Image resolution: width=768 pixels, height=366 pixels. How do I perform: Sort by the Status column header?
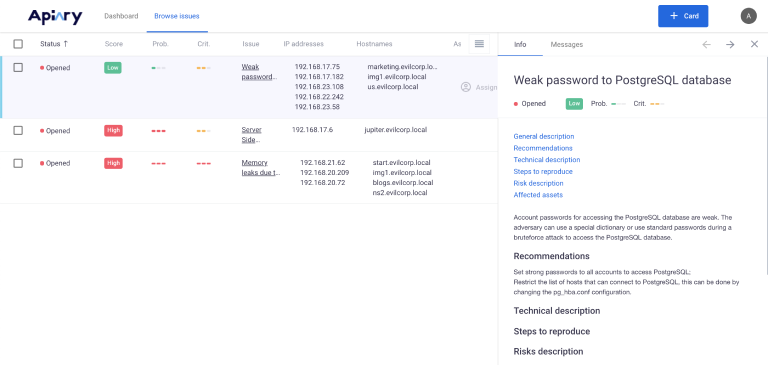(x=54, y=44)
